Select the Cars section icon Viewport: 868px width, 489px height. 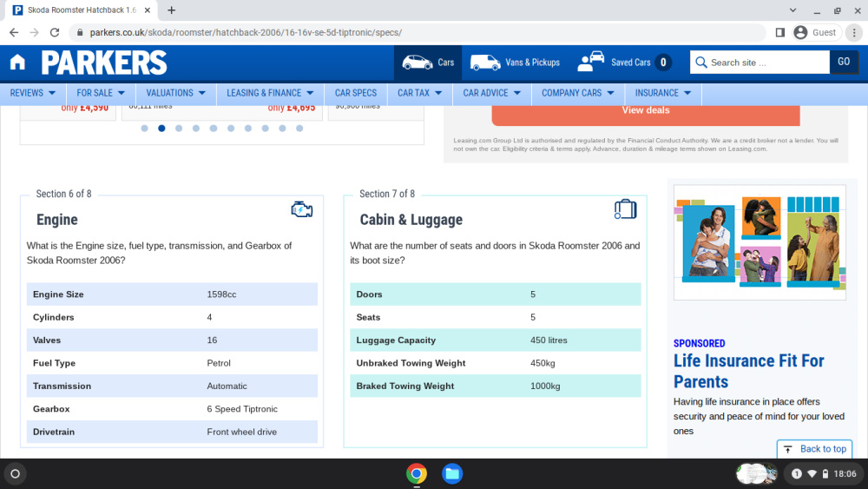point(417,63)
